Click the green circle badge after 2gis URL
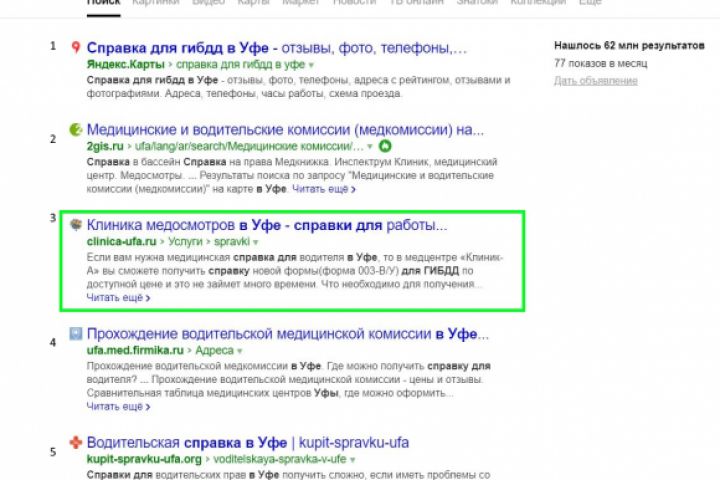The height and width of the screenshot is (480, 720). pos(385,146)
